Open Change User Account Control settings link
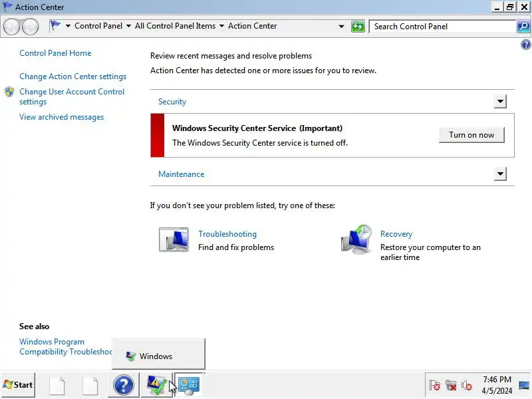This screenshot has height=399, width=532. [72, 96]
